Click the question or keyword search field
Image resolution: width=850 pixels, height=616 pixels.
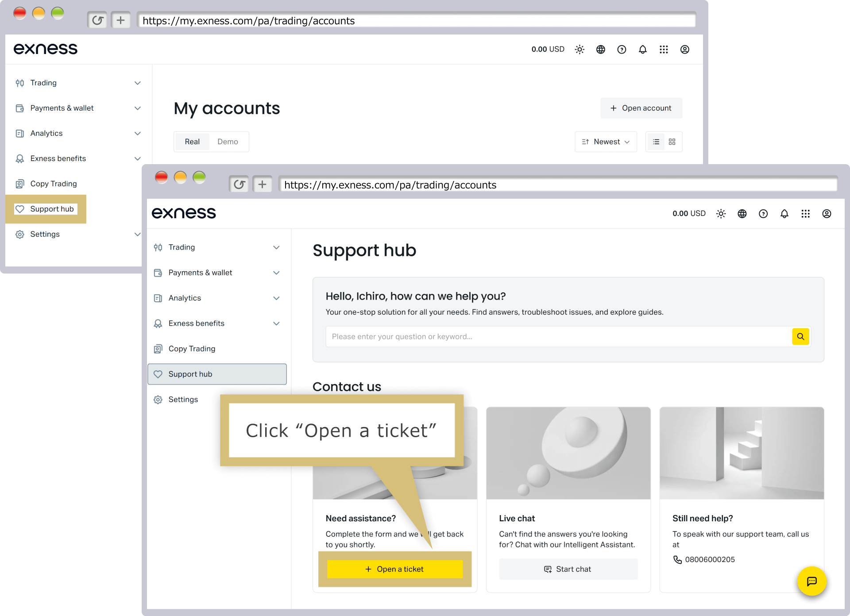[x=559, y=336]
